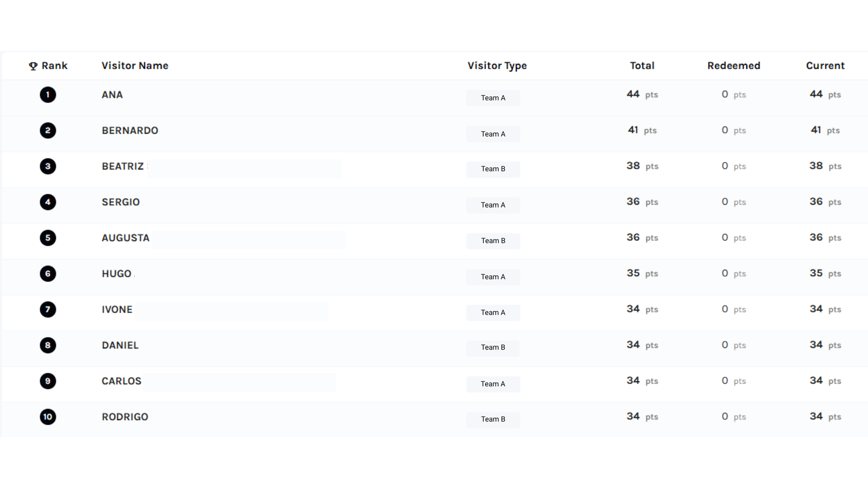Screen dimensions: 868x488
Task: Click the trophy icon beside Rank
Action: 33,66
